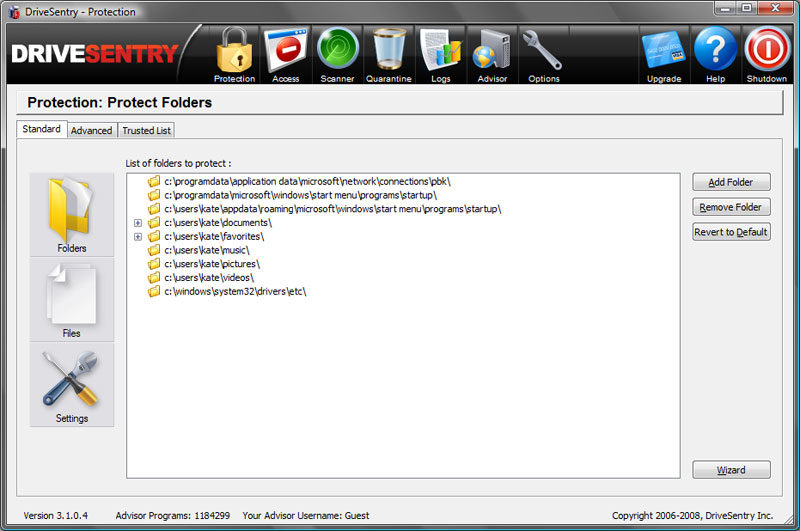Select programdata start menu startup folder entry
Image resolution: width=800 pixels, height=531 pixels.
[x=301, y=195]
